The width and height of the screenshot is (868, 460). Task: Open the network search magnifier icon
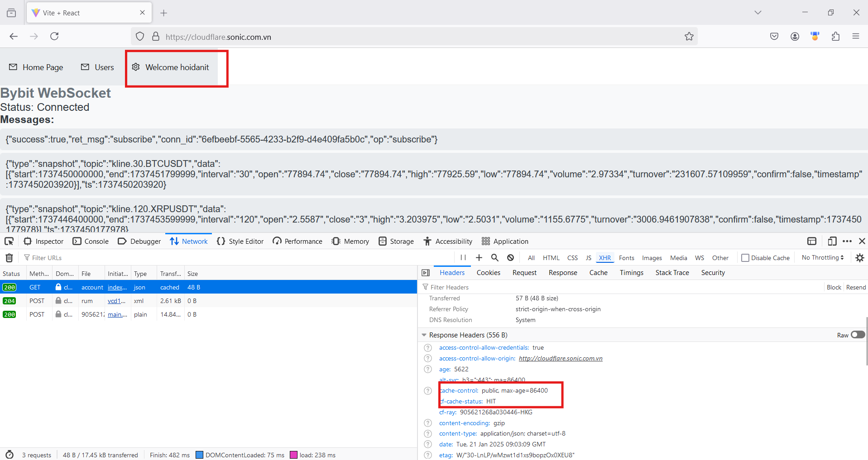coord(495,257)
